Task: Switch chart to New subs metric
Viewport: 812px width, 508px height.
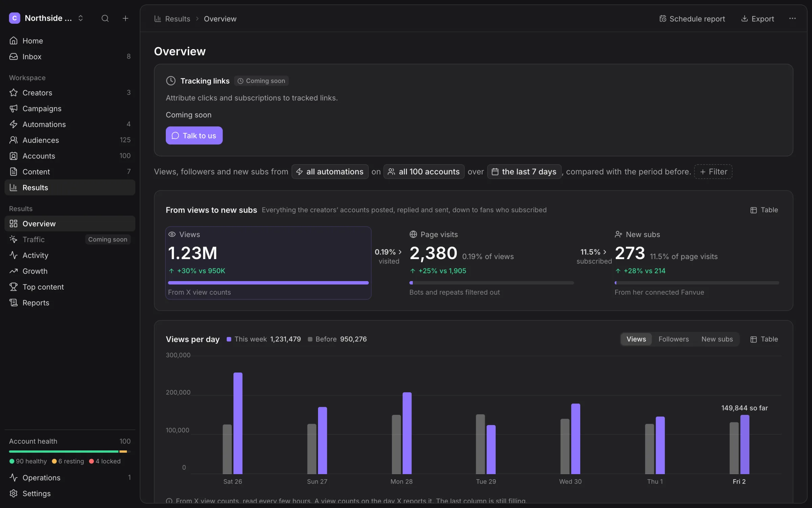Action: point(717,339)
